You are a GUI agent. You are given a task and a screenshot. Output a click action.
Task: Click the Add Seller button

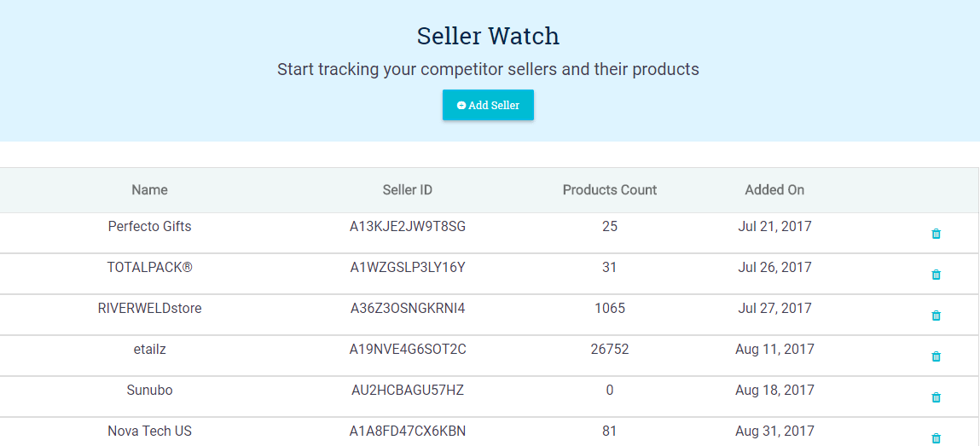488,105
